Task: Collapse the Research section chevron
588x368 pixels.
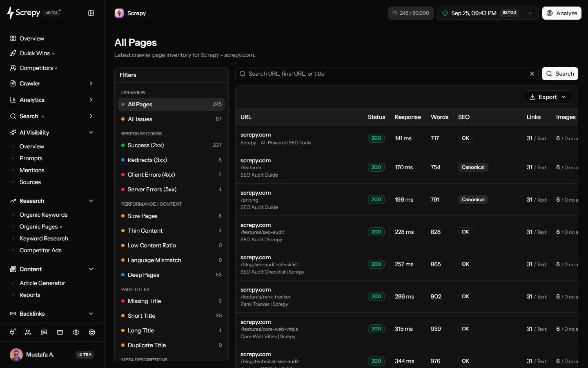Action: click(x=91, y=201)
